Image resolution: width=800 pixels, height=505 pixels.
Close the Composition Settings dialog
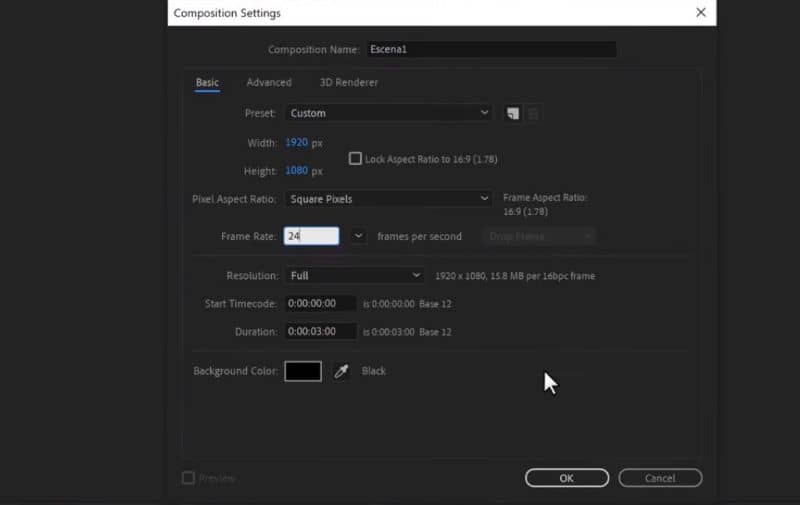(701, 12)
